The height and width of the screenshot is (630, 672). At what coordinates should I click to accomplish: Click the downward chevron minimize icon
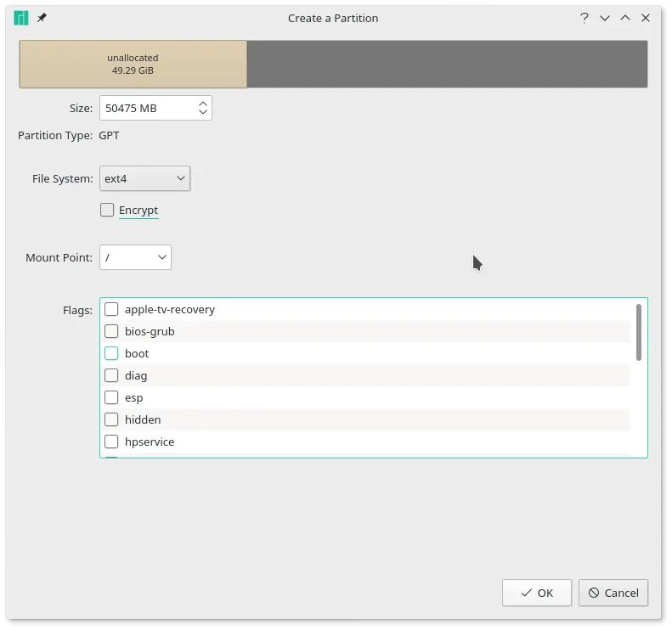[x=605, y=18]
